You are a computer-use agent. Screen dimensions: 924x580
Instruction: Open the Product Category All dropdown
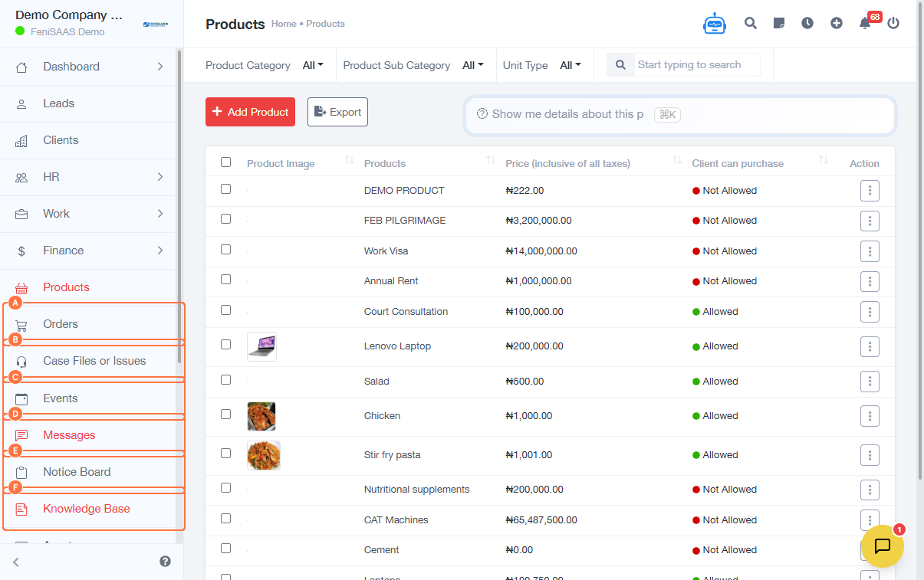tap(313, 65)
